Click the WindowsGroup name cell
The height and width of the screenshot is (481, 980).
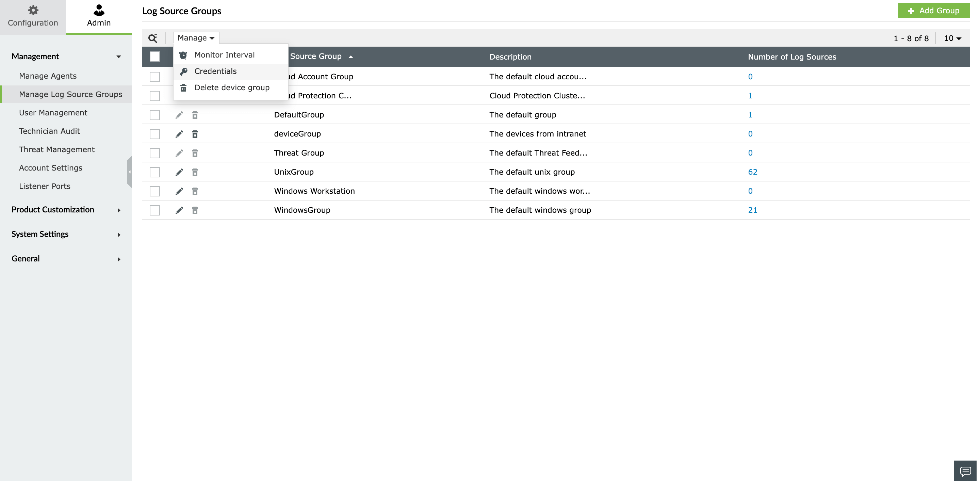(302, 210)
